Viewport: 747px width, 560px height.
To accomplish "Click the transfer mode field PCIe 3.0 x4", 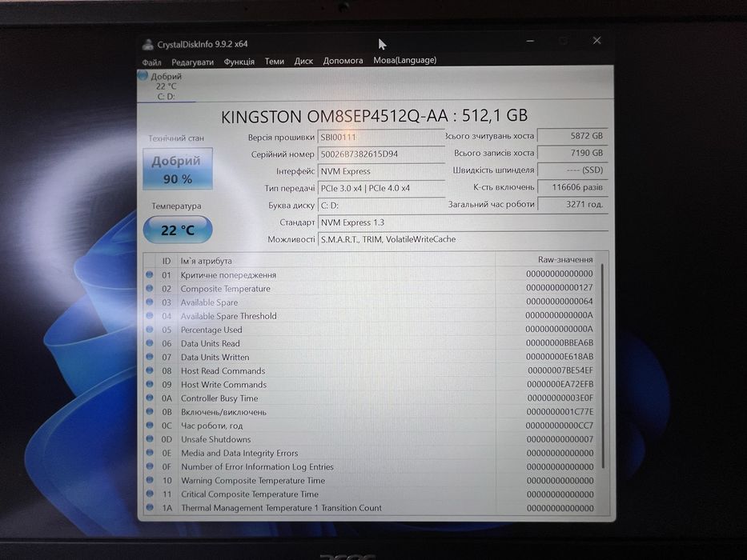I will (x=381, y=189).
